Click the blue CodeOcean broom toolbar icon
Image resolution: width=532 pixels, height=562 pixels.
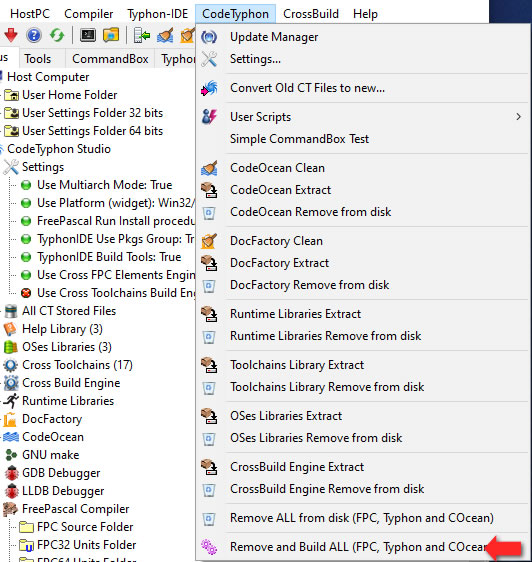[165, 35]
